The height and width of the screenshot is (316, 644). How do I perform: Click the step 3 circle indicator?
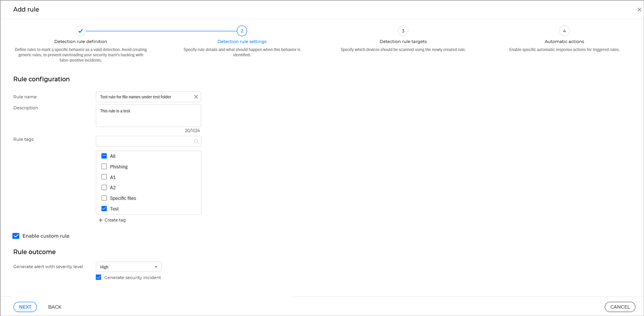pos(403,31)
